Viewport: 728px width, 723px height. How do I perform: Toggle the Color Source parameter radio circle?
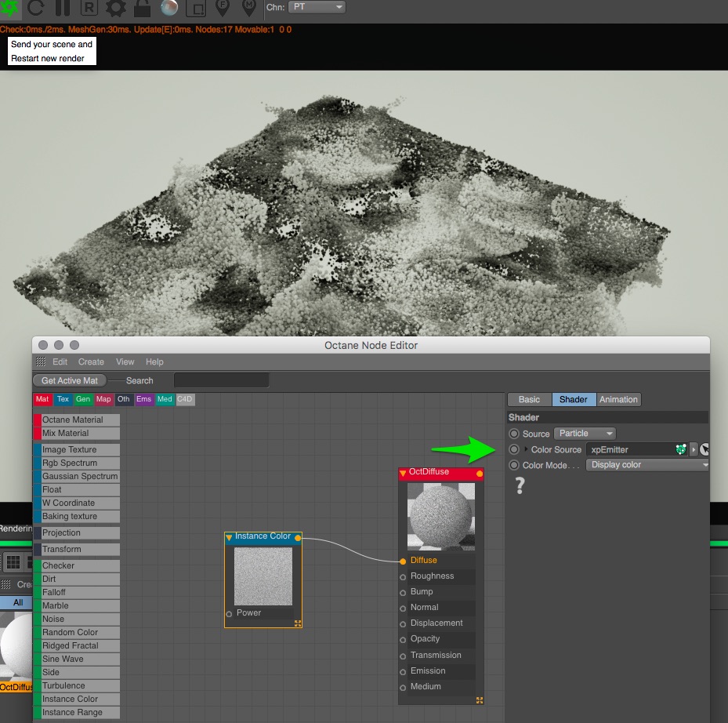[x=514, y=449]
